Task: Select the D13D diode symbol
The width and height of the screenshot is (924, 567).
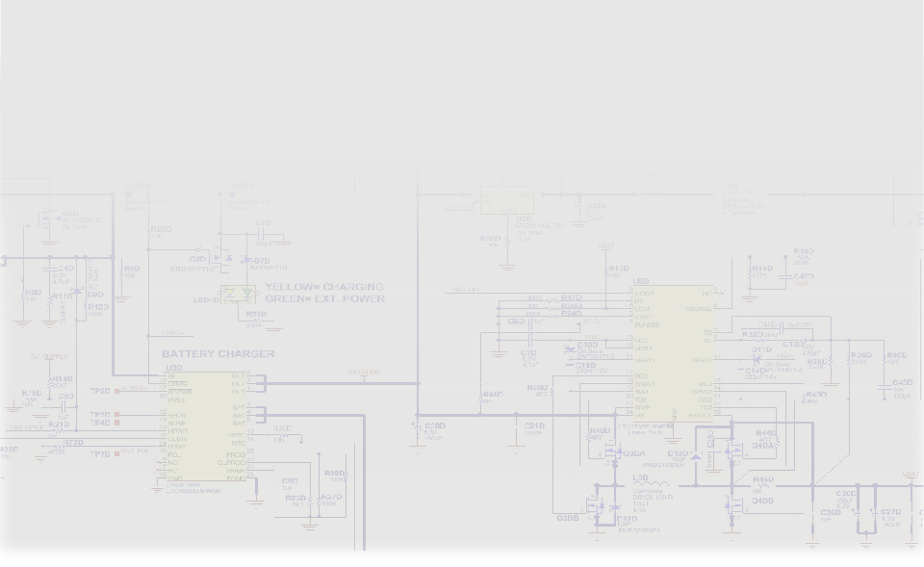Action: (696, 456)
